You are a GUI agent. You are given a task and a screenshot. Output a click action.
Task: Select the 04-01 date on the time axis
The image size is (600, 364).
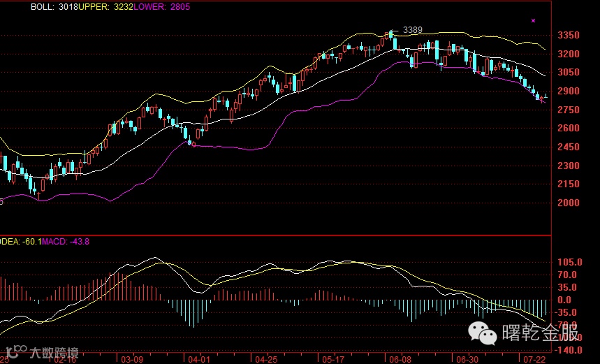tap(199, 359)
